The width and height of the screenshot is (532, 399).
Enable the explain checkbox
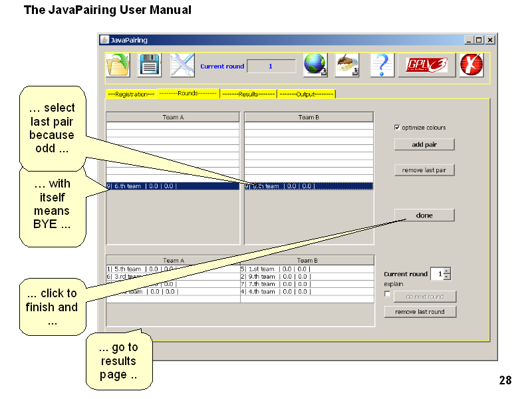pos(388,294)
